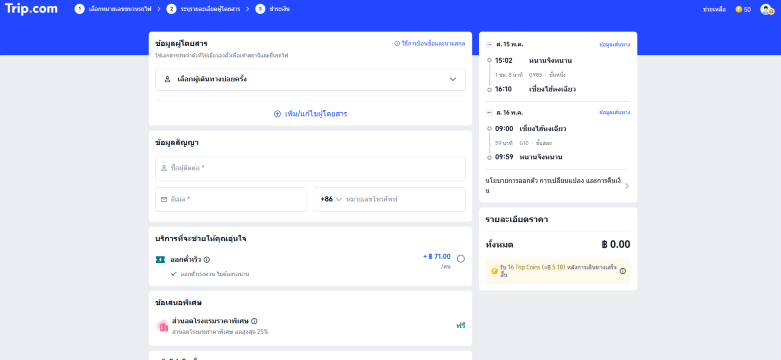View route info for the 15 Nov trip
The width and height of the screenshot is (781, 360).
614,44
